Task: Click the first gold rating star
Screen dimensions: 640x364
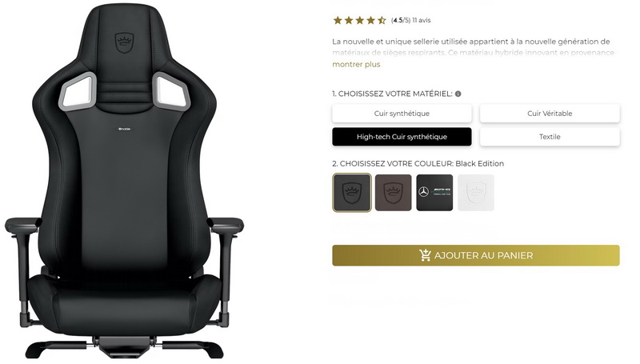Action: pyautogui.click(x=338, y=21)
